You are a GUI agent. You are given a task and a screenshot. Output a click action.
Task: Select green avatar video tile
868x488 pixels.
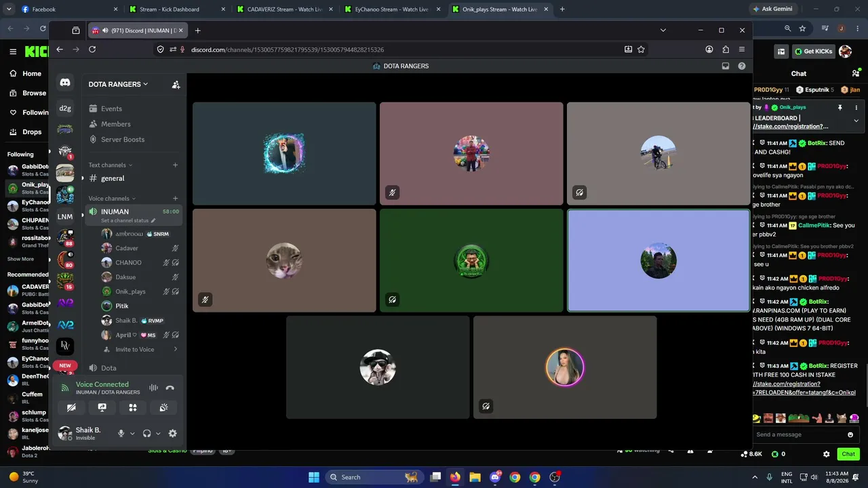coord(471,260)
